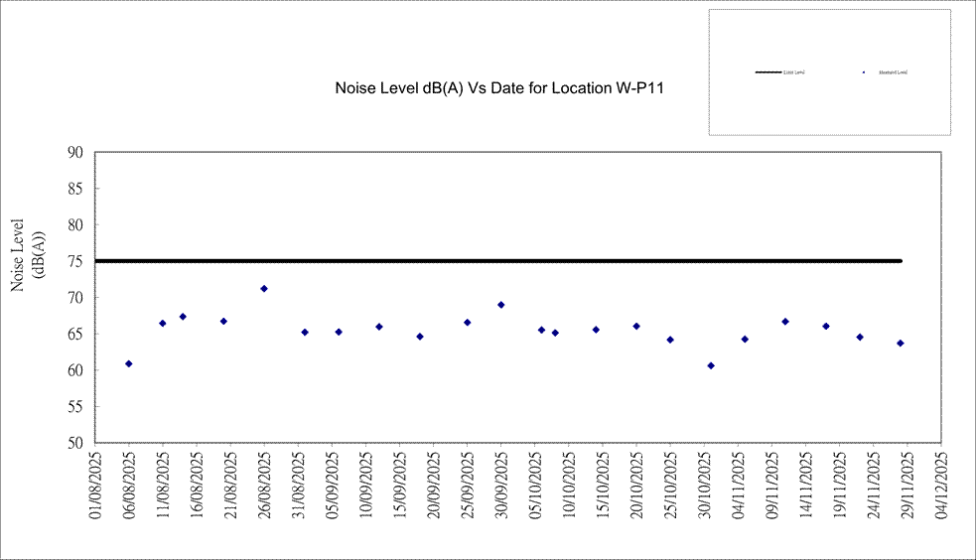This screenshot has width=976, height=560.
Task: Click the lowest data point near 30/10/2025
Action: pyautogui.click(x=711, y=365)
